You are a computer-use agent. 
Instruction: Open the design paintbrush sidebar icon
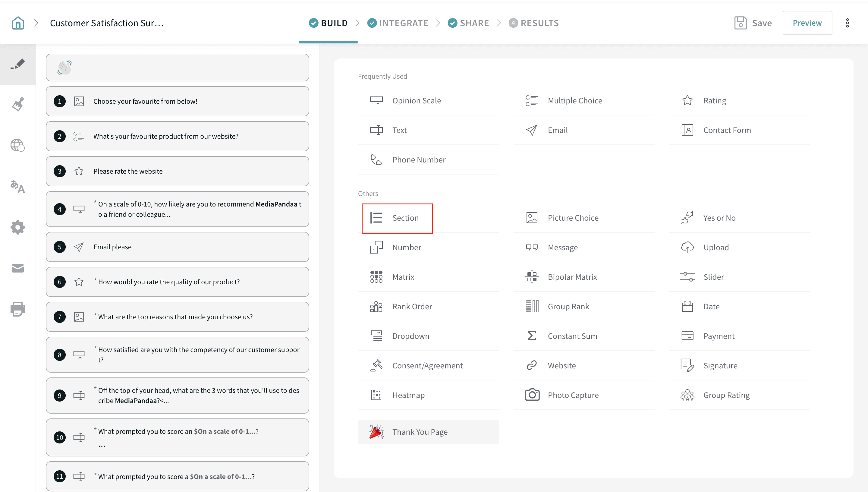point(18,105)
